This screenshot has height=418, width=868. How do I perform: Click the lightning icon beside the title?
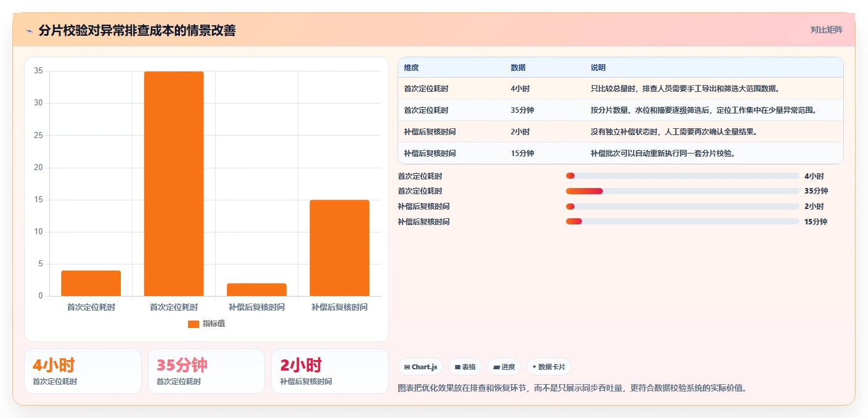pyautogui.click(x=29, y=31)
